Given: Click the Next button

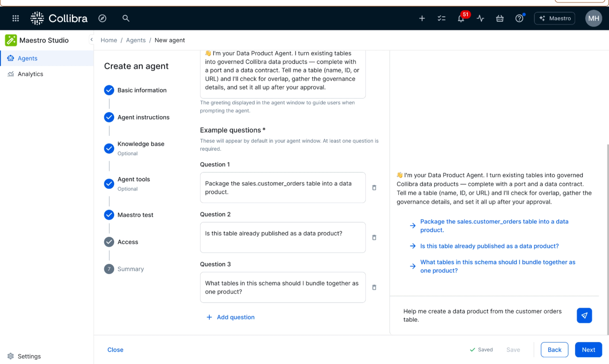Looking at the screenshot, I should (588, 350).
